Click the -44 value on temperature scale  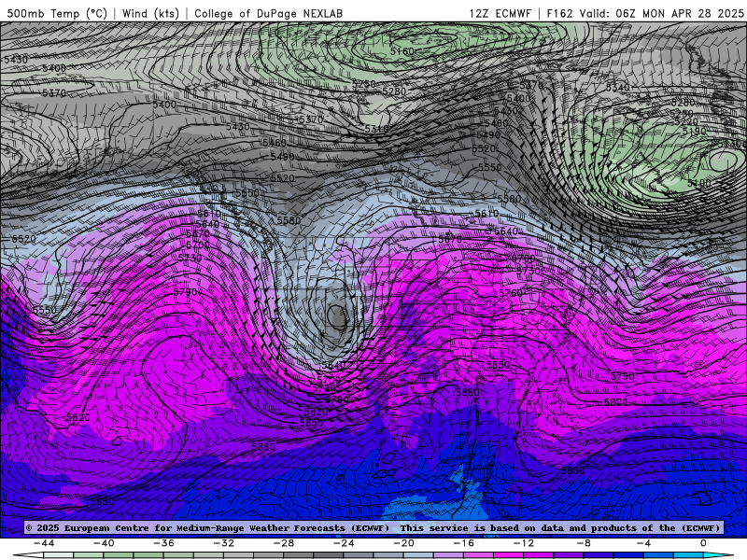point(44,543)
